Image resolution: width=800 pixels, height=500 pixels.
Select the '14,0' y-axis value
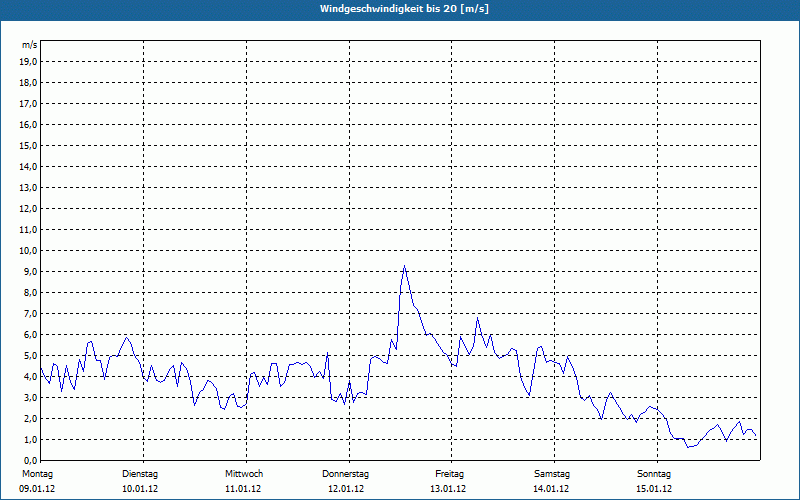(28, 167)
